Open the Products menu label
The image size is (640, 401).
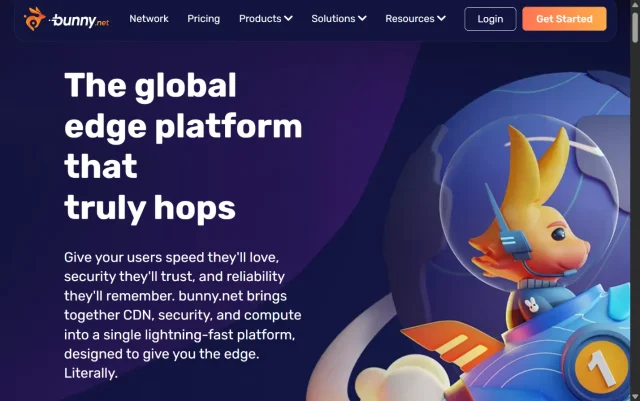[260, 19]
